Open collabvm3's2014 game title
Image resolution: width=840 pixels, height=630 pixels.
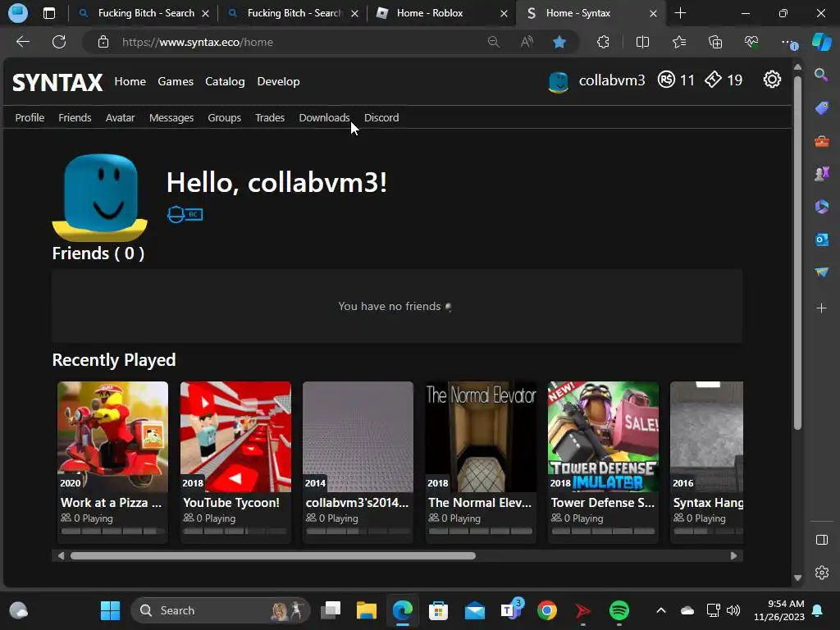click(x=357, y=503)
